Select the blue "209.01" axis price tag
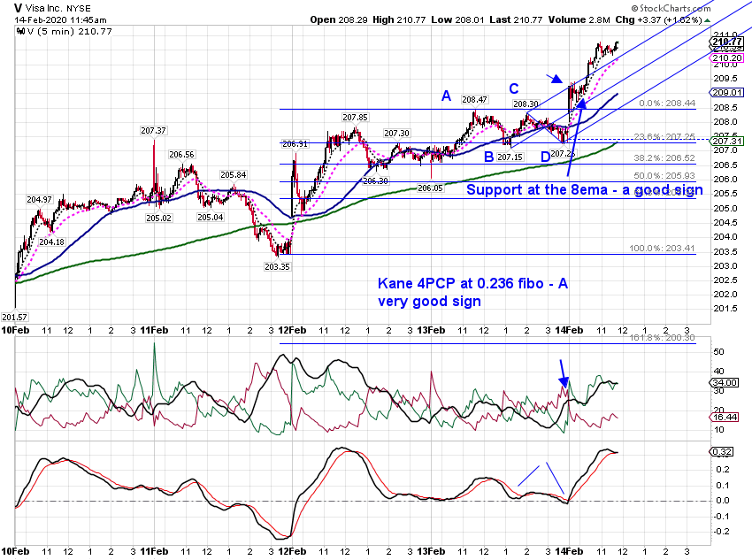The height and width of the screenshot is (560, 752). [727, 93]
